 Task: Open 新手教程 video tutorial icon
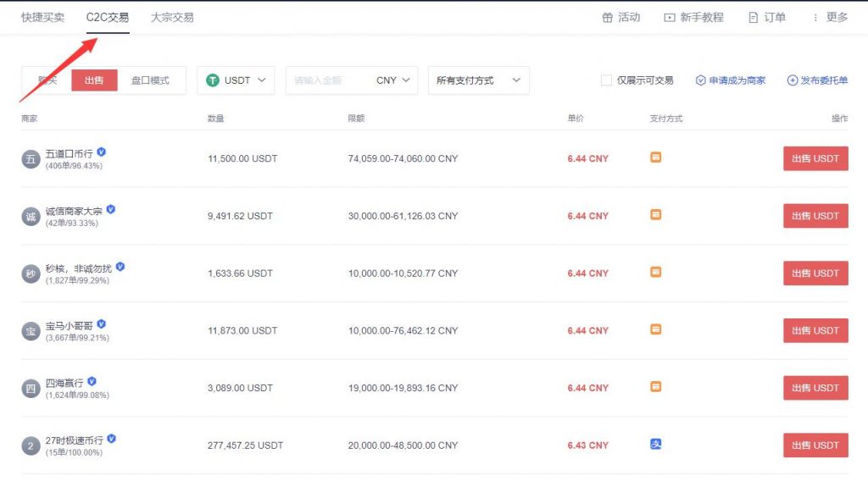[670, 18]
